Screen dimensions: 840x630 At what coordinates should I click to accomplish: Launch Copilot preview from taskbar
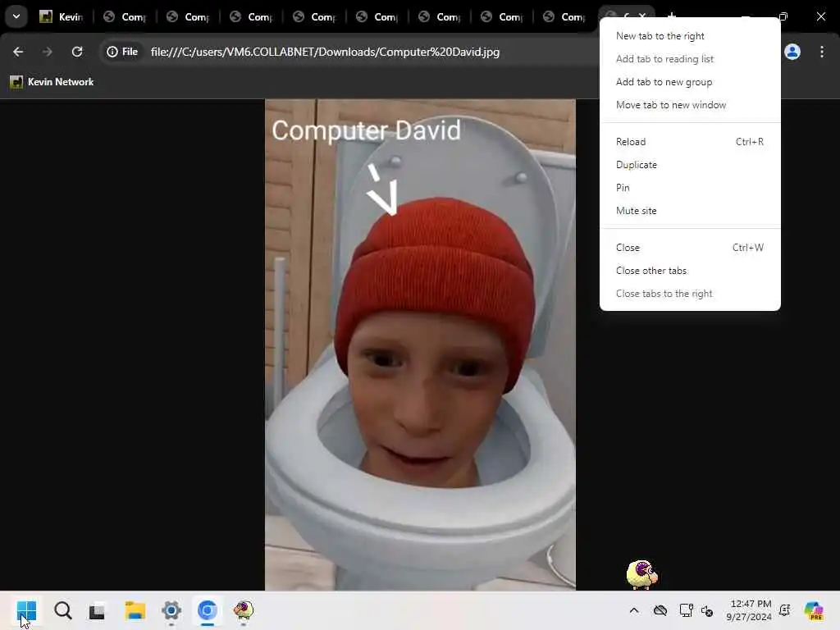coord(814,610)
